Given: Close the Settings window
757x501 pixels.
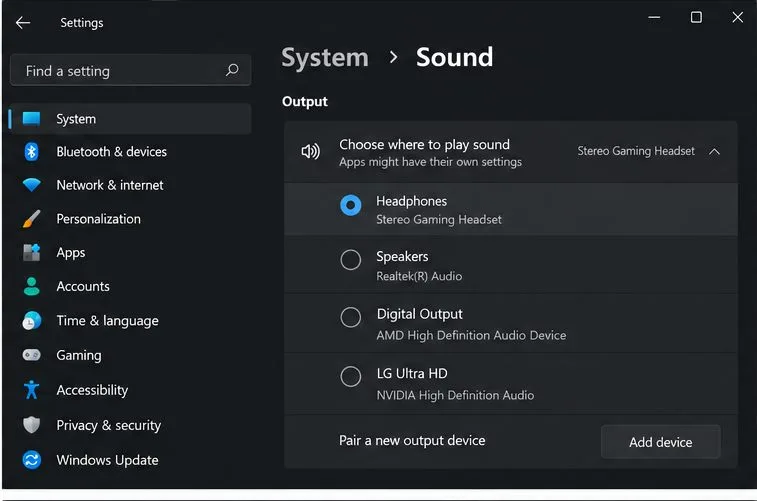Looking at the screenshot, I should (x=737, y=17).
